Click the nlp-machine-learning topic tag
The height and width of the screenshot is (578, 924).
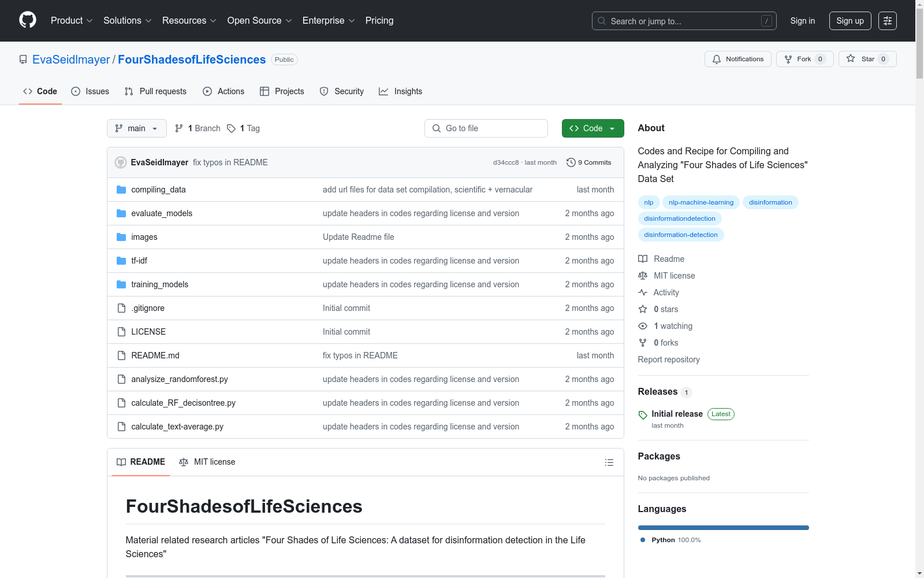click(x=701, y=202)
